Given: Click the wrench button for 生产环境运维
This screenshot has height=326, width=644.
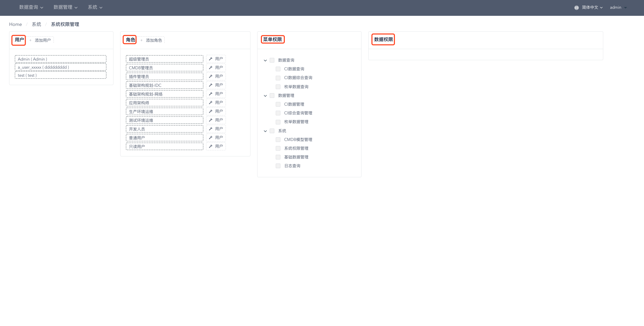Looking at the screenshot, I should point(216,111).
